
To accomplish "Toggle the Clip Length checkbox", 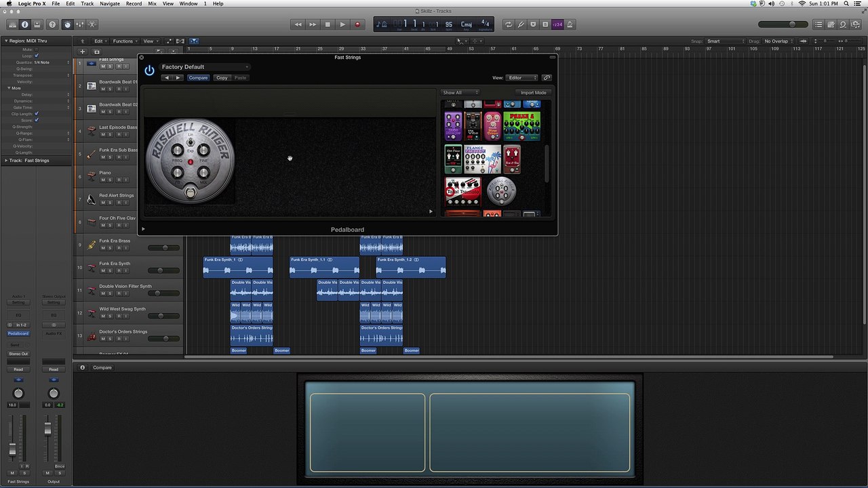I will [x=37, y=114].
